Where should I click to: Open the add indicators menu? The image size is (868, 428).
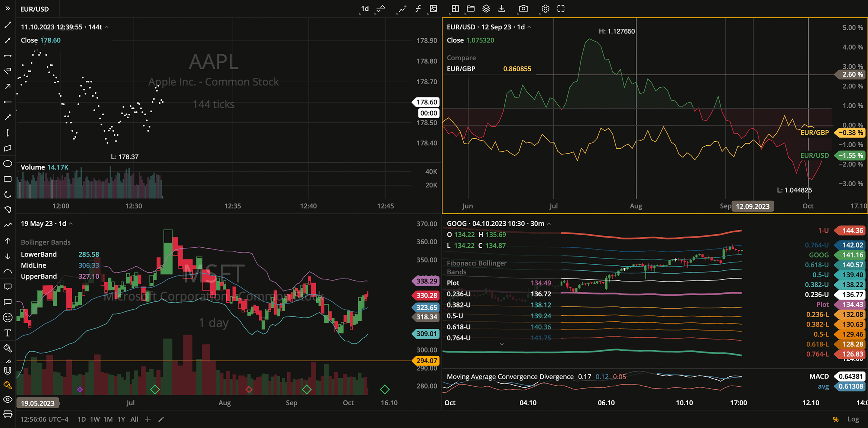[402, 9]
